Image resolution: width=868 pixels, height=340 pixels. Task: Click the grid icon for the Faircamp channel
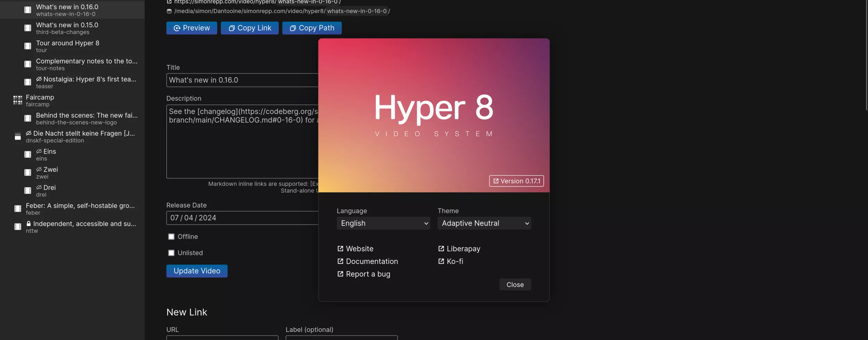(x=17, y=100)
